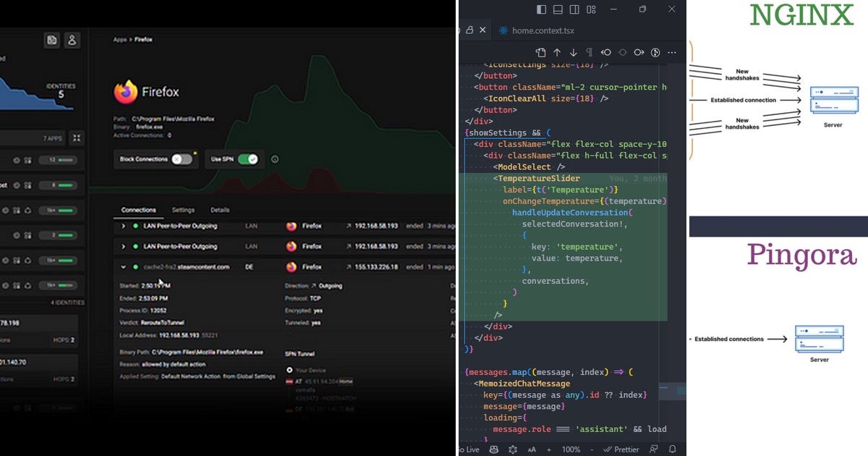
Task: Click Go Live in the status bar
Action: (469, 449)
